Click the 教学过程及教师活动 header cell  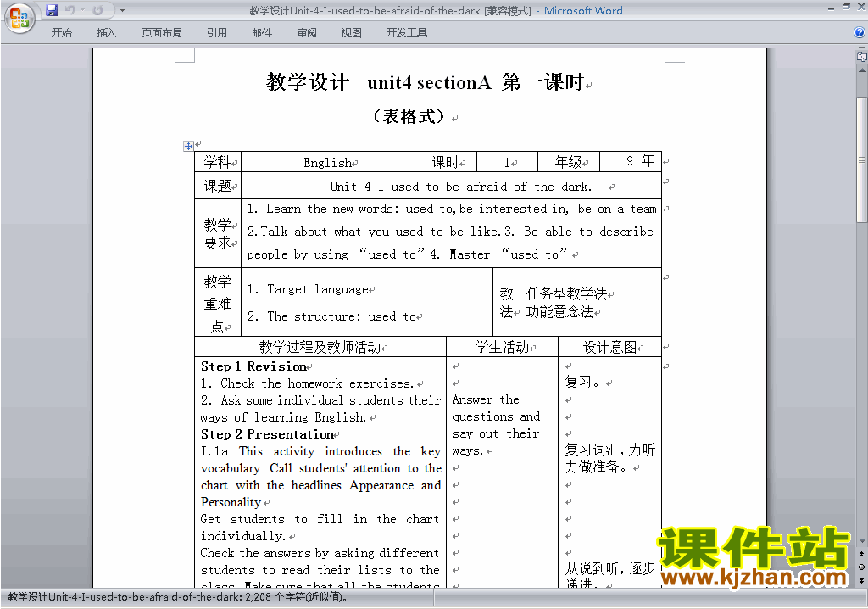[320, 348]
